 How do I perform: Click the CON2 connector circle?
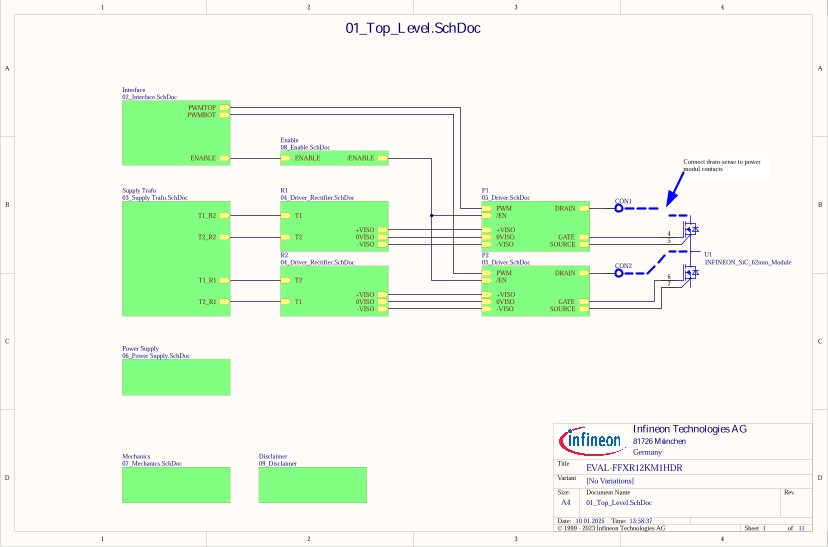tap(619, 272)
